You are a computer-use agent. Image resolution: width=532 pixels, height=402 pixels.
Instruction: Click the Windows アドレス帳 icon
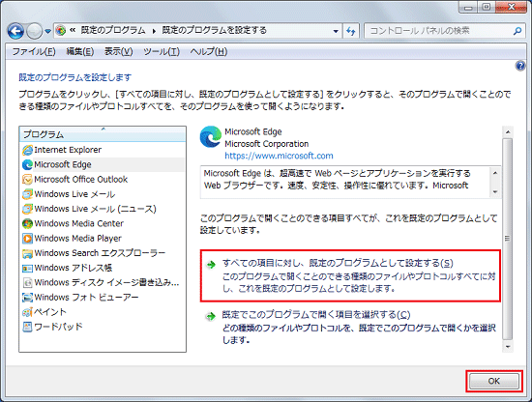(27, 268)
